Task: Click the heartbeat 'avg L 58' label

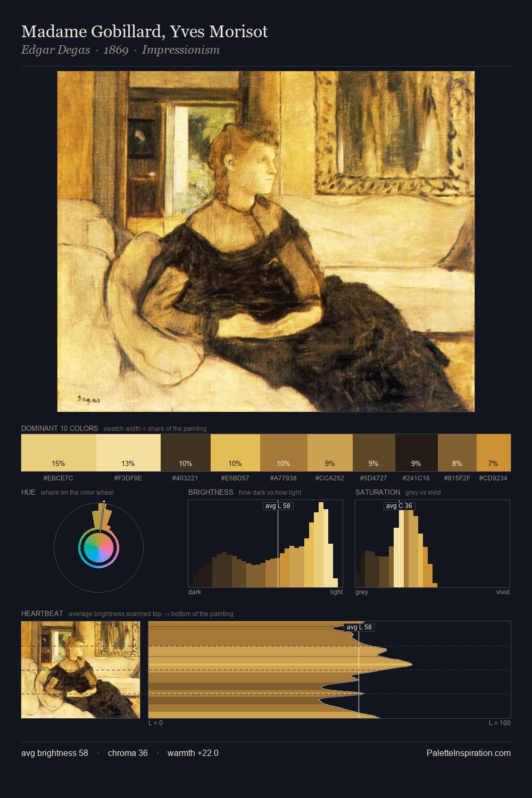Action: pyautogui.click(x=359, y=627)
